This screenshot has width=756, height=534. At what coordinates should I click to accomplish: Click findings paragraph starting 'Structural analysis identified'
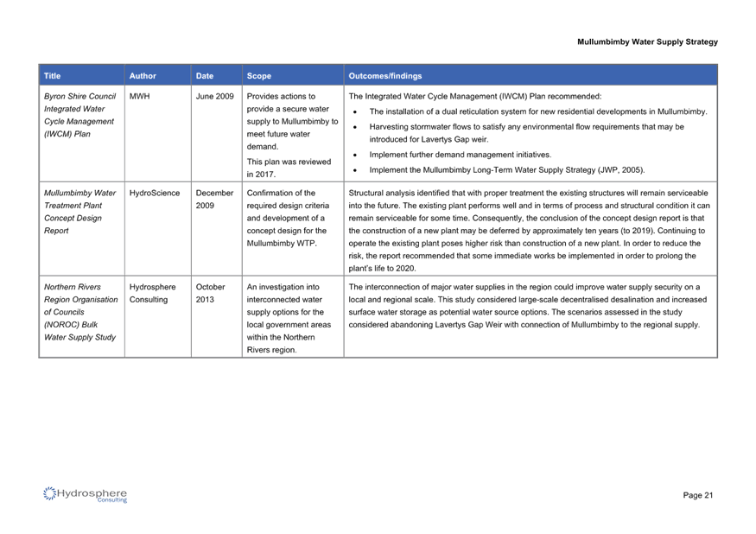point(530,231)
